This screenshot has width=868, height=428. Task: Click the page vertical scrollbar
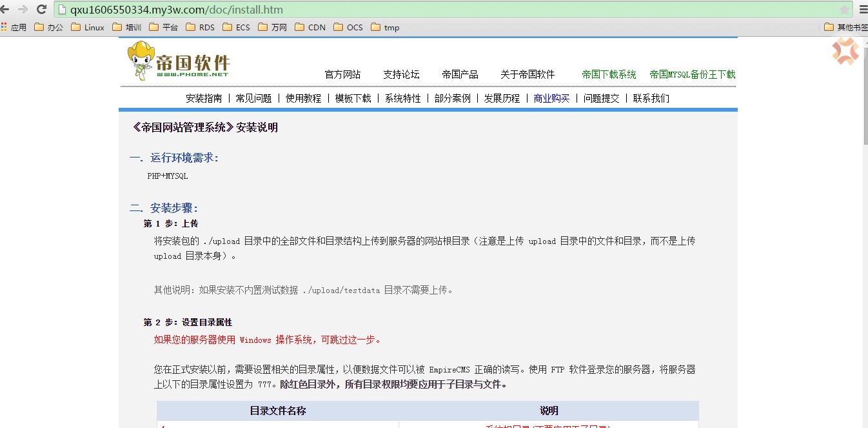pyautogui.click(x=863, y=103)
